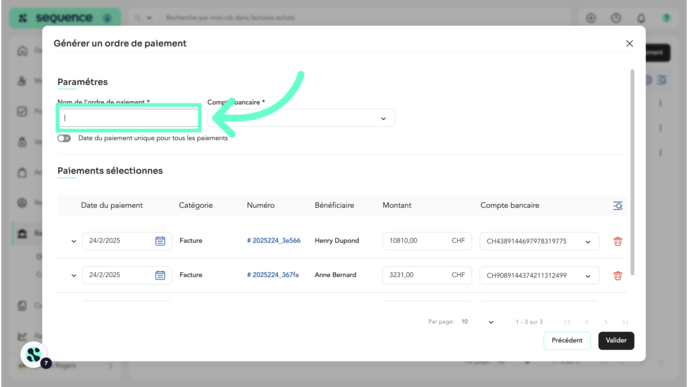Click the Numéro column header

[261, 205]
